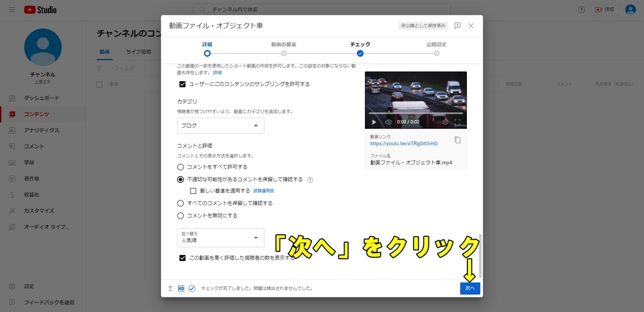
Task: Copy the video link using the copy icon
Action: [458, 140]
